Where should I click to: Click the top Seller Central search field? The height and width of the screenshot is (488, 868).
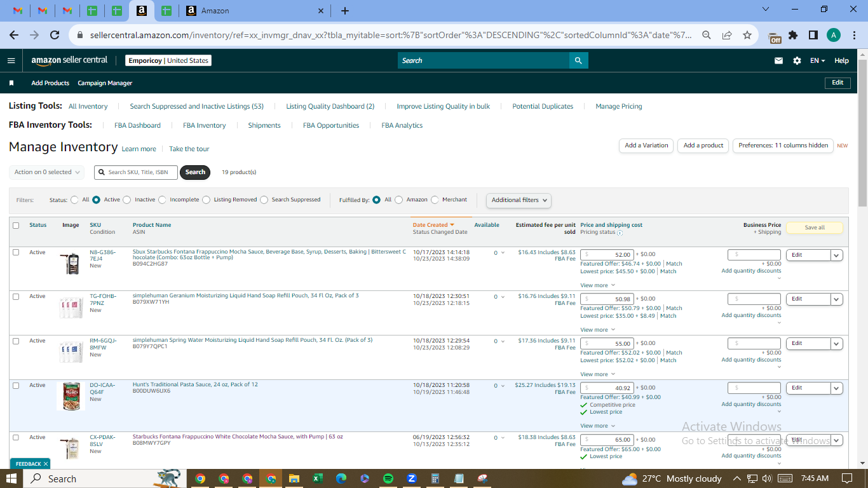484,60
